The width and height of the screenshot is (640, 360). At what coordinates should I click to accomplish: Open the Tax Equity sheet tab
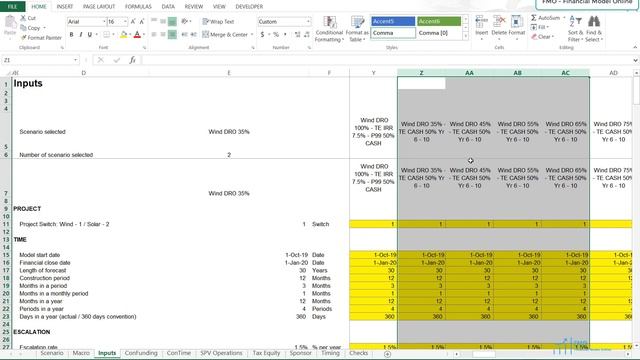266,353
